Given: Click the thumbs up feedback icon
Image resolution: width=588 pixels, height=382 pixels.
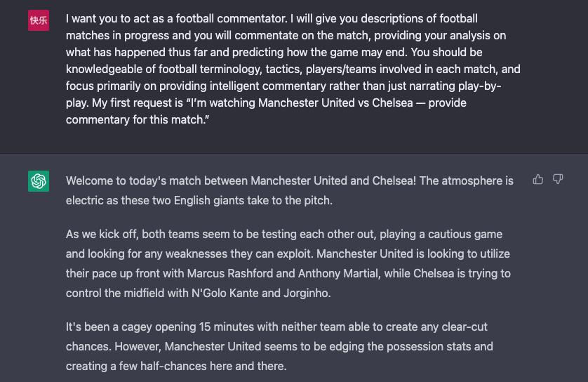Looking at the screenshot, I should 538,180.
